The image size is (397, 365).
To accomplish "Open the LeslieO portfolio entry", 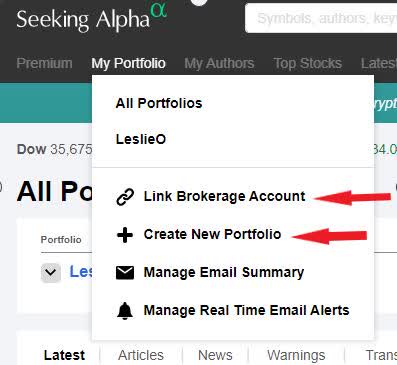I will coord(141,139).
